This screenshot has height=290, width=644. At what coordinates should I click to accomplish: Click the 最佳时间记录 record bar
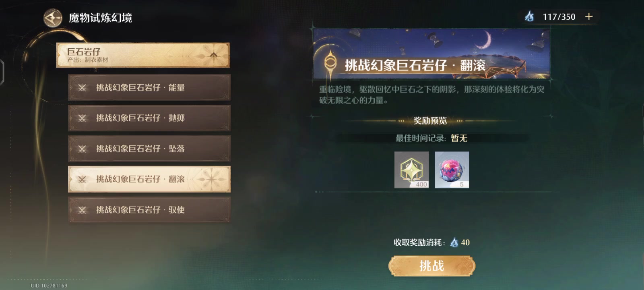click(x=431, y=138)
